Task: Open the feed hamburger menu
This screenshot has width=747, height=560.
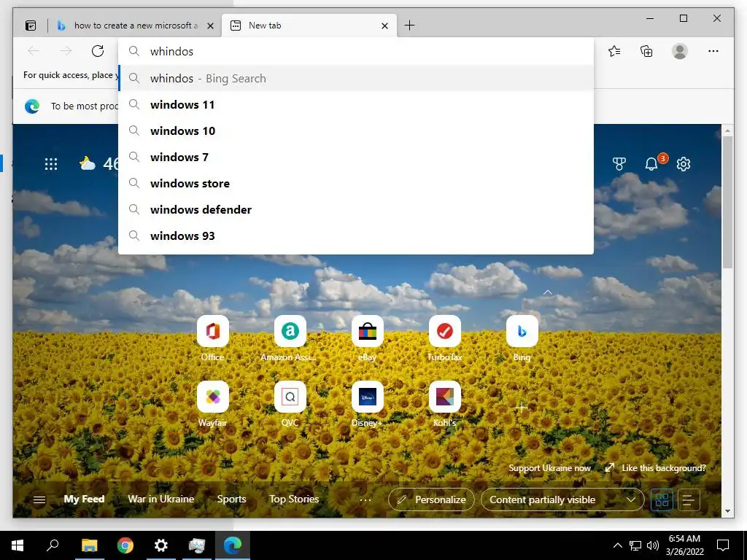Action: [x=39, y=499]
